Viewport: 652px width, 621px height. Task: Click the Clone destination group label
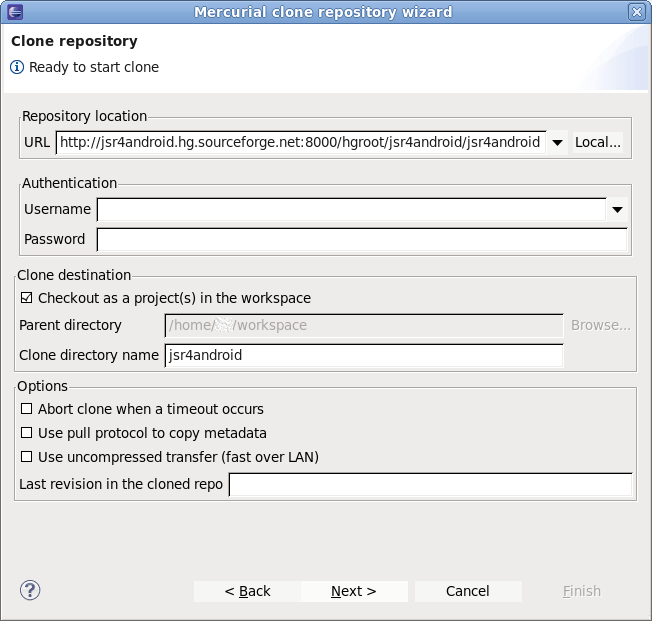click(74, 275)
